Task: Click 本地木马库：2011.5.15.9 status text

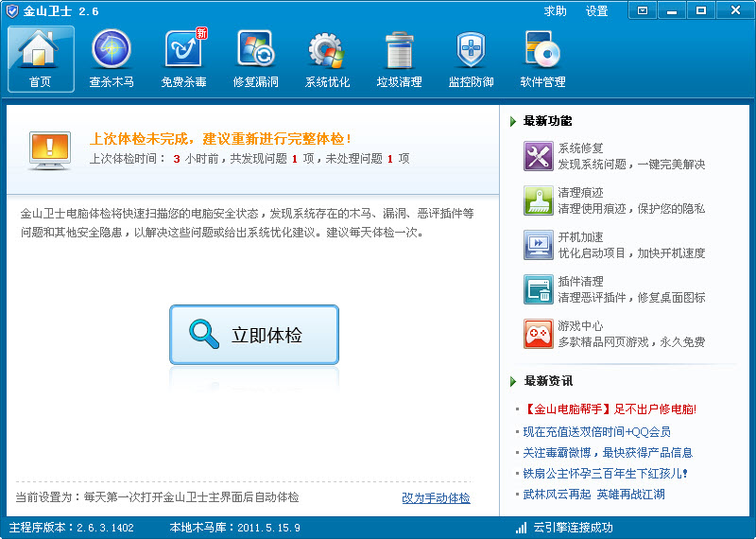Action: [x=234, y=528]
